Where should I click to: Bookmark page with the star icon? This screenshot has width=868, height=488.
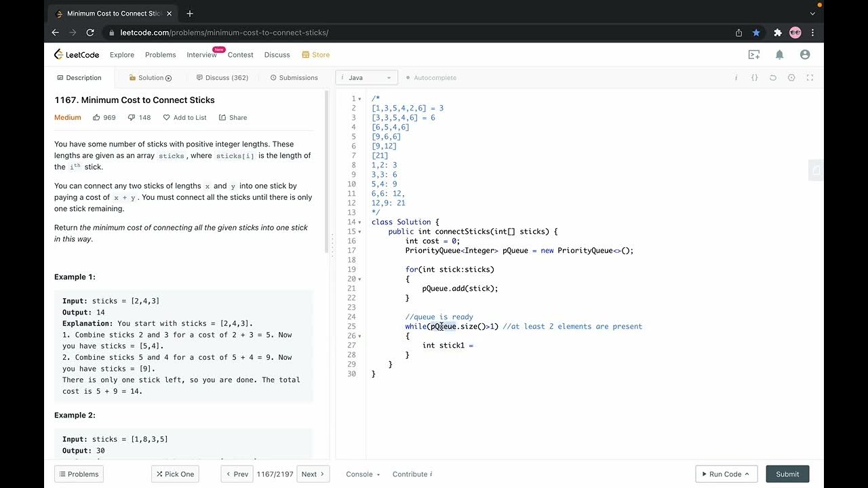755,33
